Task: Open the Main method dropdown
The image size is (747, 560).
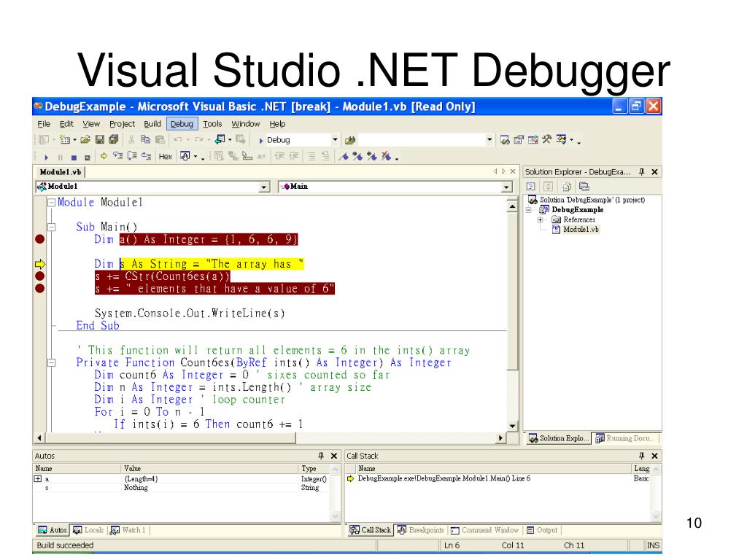Action: 506,187
